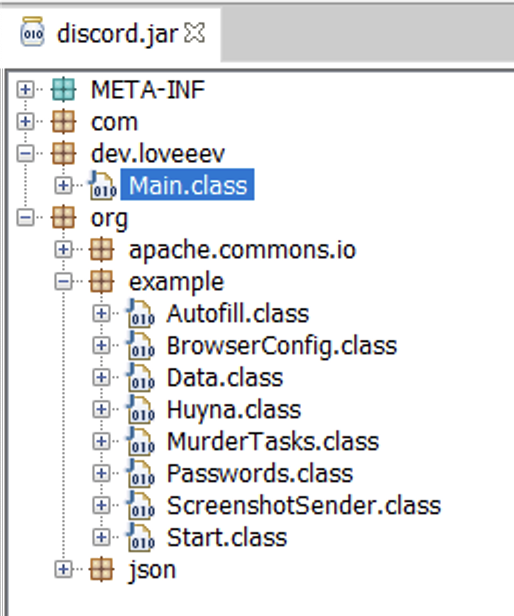Click the META-INF package icon
The image size is (514, 616).
[63, 90]
